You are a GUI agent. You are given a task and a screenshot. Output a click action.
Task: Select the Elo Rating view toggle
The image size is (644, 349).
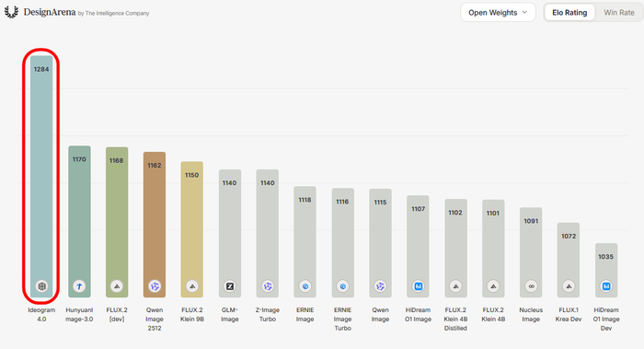point(569,13)
